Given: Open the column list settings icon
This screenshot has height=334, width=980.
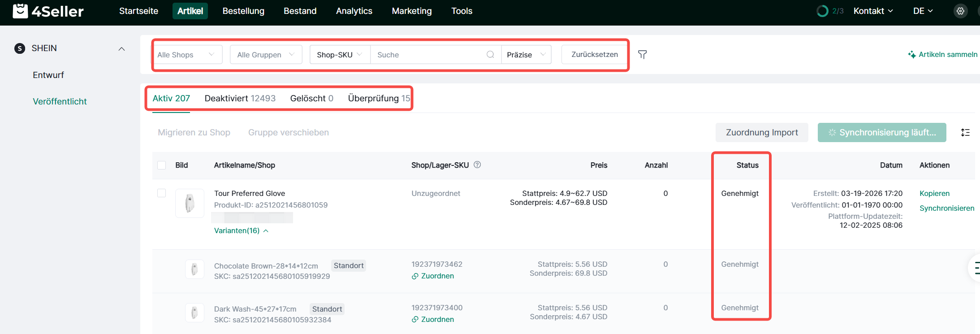Looking at the screenshot, I should (965, 133).
